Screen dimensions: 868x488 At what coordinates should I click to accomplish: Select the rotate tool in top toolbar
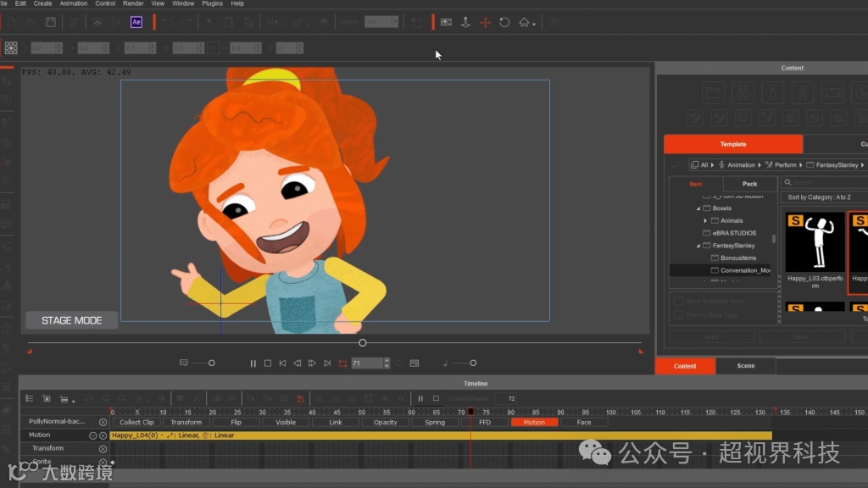504,22
